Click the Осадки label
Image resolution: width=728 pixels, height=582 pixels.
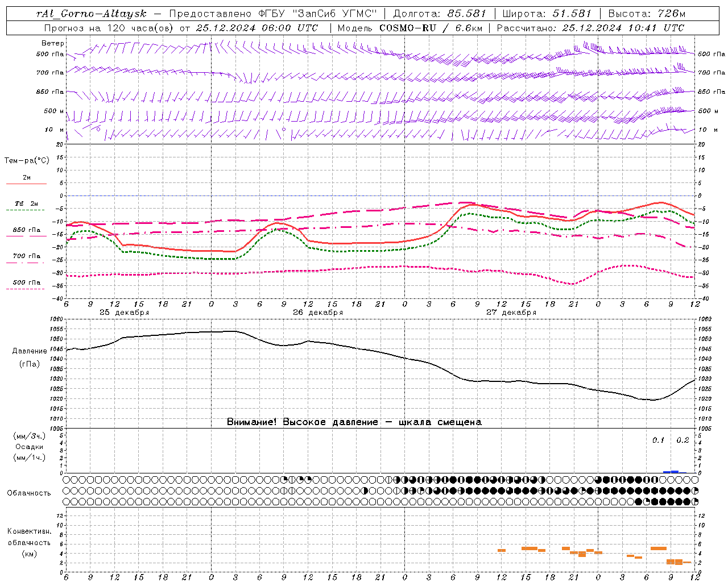[x=30, y=447]
